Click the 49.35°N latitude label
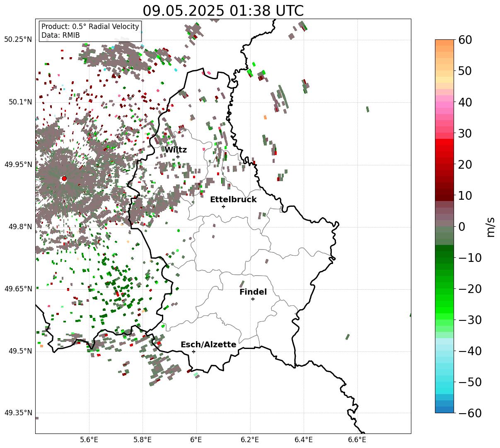500x448 pixels. click(x=18, y=413)
